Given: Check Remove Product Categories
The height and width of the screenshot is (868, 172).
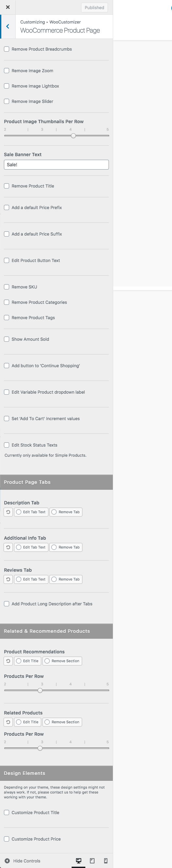Looking at the screenshot, I should point(7,302).
